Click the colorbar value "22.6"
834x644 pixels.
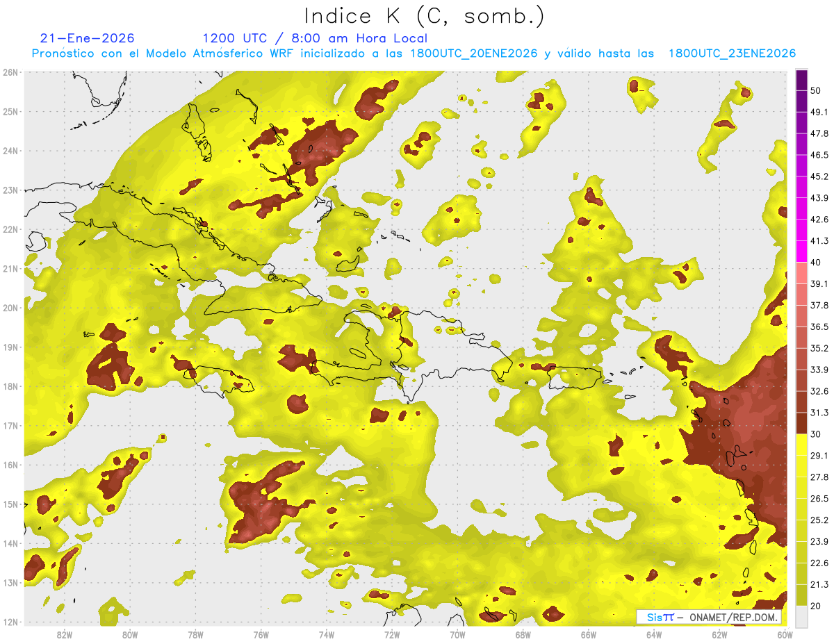(819, 563)
